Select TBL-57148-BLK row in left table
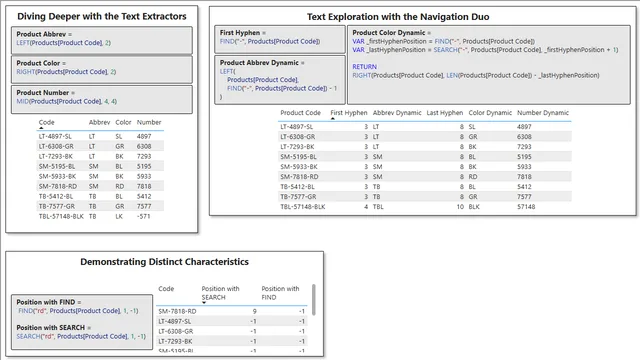The image size is (640, 360). coord(100,216)
